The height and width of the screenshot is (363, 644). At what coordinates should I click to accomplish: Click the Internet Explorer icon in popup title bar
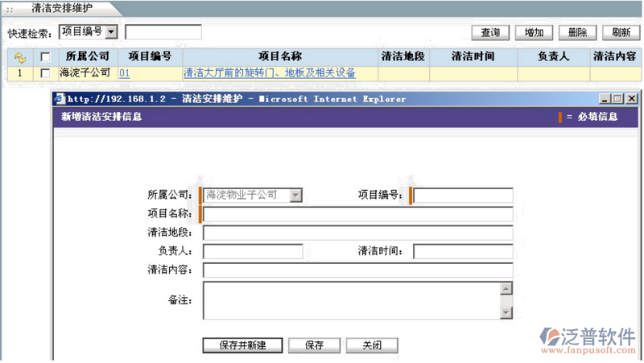(x=59, y=99)
